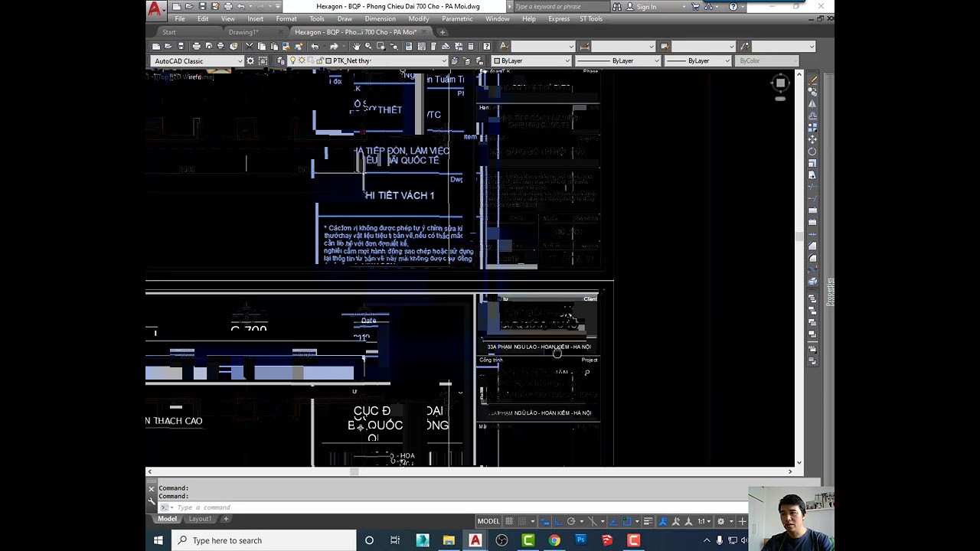Switch to the Drawing1* file tab

point(243,32)
